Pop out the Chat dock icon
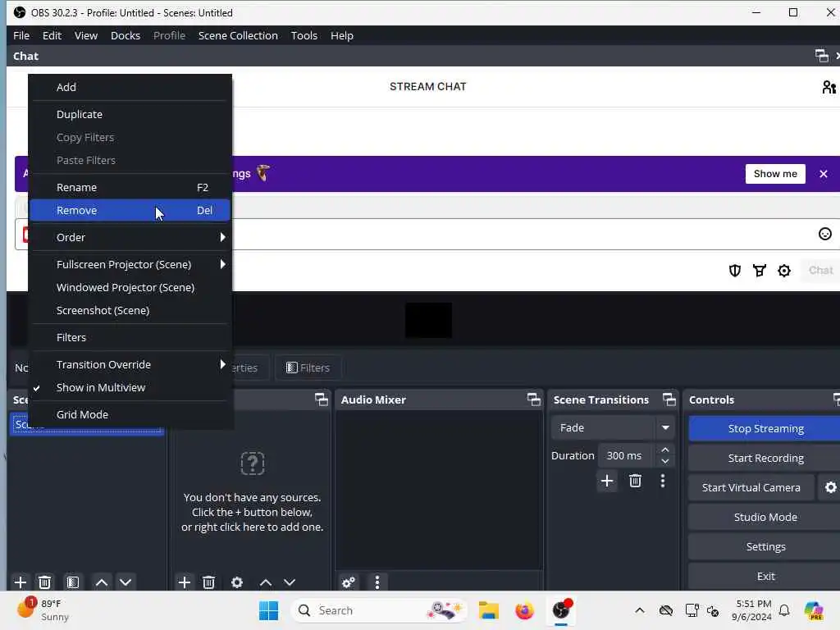Viewport: 840px width, 630px height. click(821, 56)
